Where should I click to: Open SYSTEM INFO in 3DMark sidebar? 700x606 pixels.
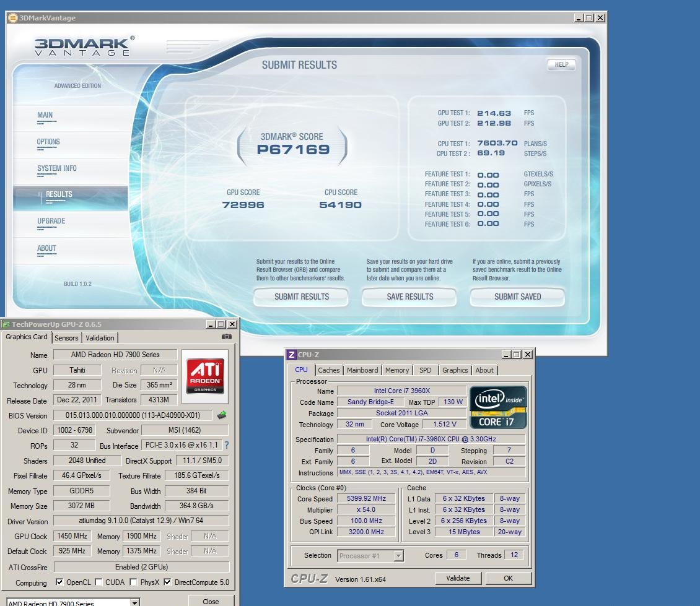pos(57,168)
